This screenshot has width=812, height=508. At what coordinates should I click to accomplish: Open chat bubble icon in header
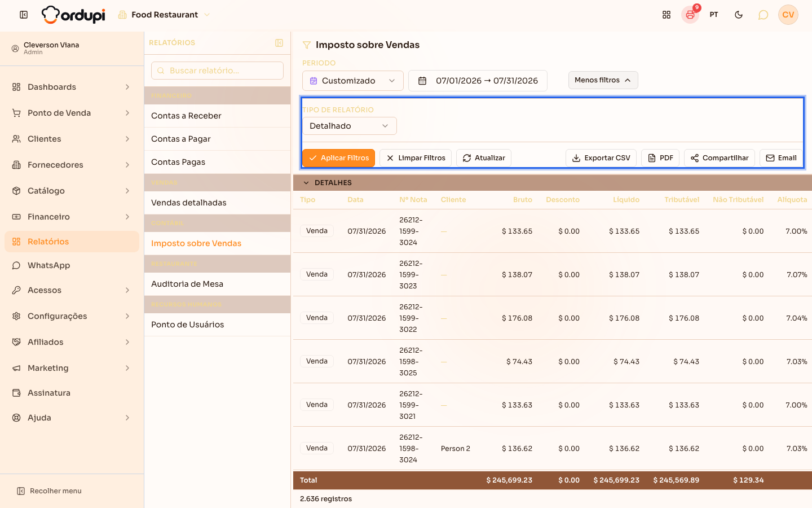pos(763,15)
